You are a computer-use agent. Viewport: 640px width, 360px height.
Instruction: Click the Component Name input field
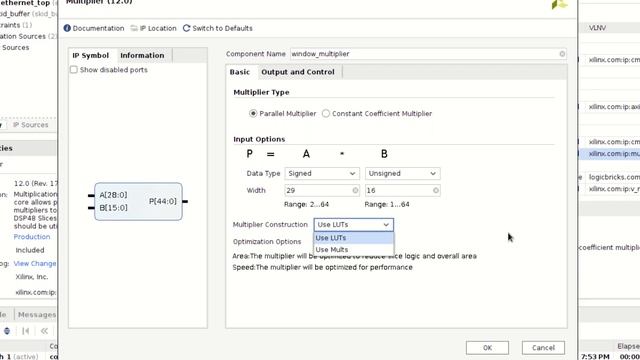428,54
